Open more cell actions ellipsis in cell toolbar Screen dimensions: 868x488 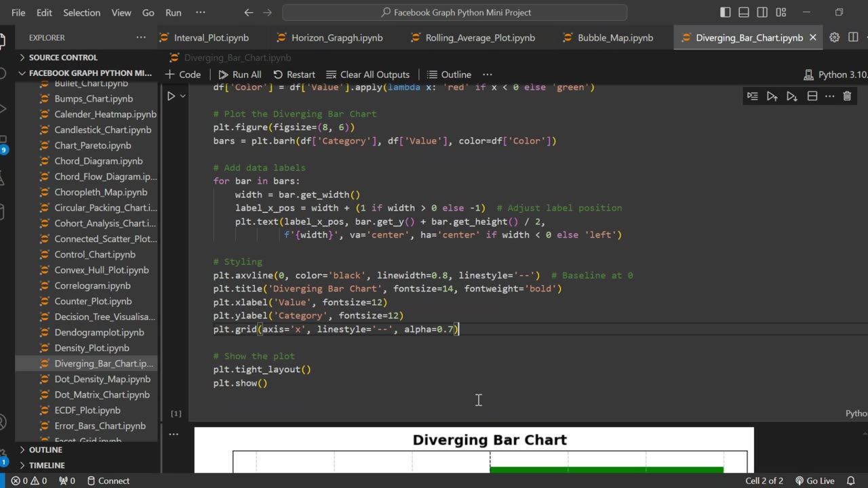pyautogui.click(x=829, y=96)
